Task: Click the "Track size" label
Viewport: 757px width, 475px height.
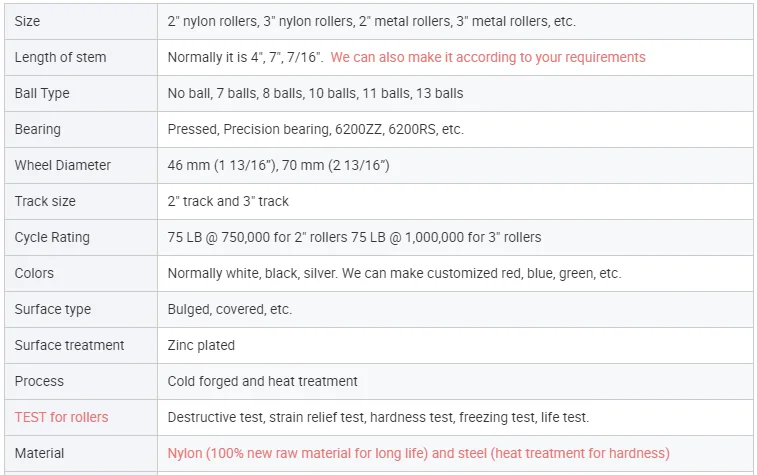Action: [45, 201]
